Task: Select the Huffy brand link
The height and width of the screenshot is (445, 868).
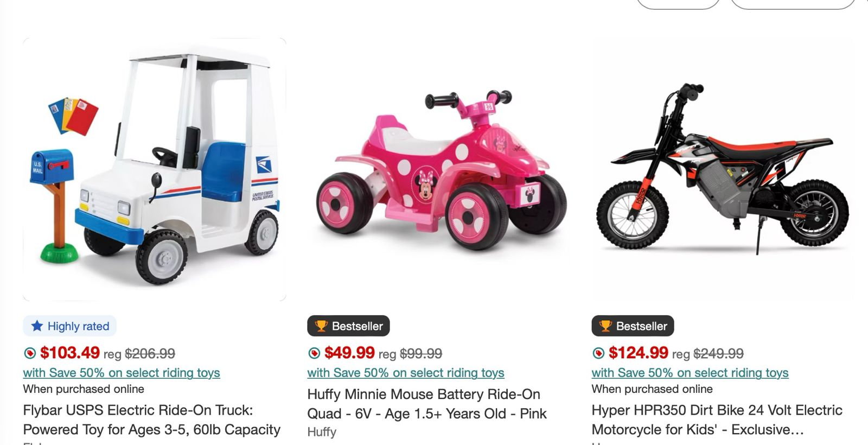Action: click(x=321, y=432)
